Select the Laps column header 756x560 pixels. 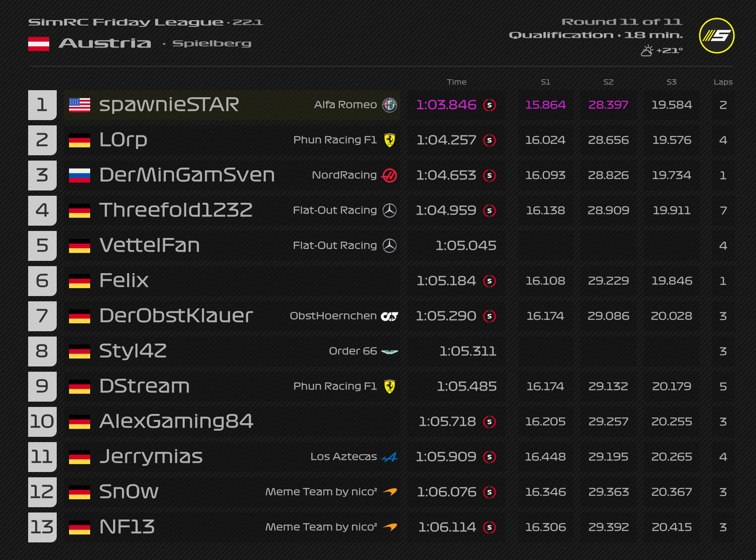723,82
